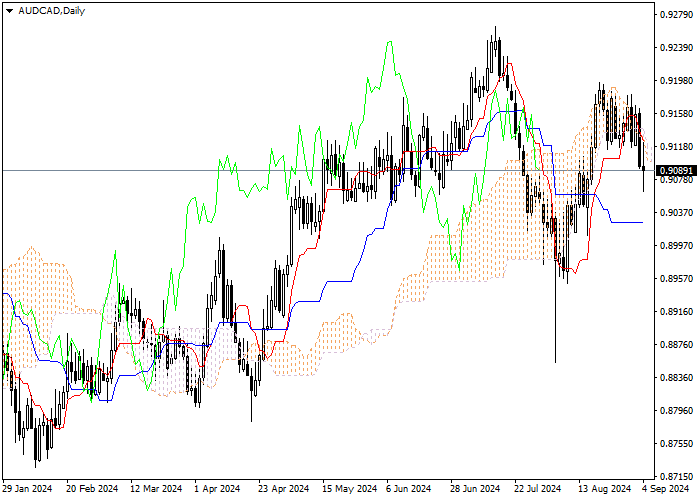The width and height of the screenshot is (700, 500).
Task: Click the 0.91580 price axis label
Action: click(677, 114)
